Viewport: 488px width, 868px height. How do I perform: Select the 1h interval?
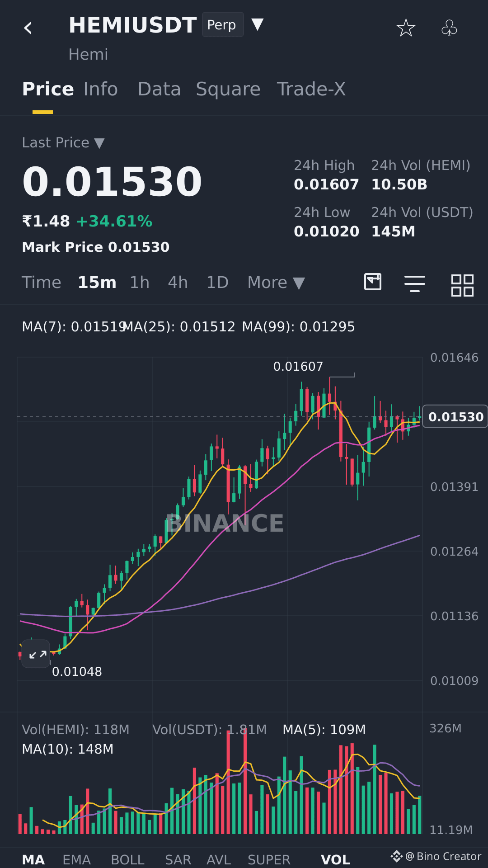[x=139, y=283]
